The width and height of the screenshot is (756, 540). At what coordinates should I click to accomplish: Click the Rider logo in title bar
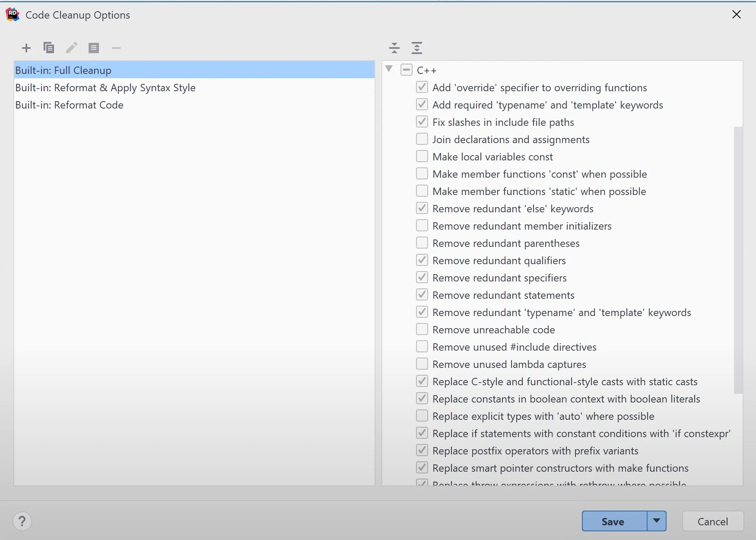click(x=13, y=15)
